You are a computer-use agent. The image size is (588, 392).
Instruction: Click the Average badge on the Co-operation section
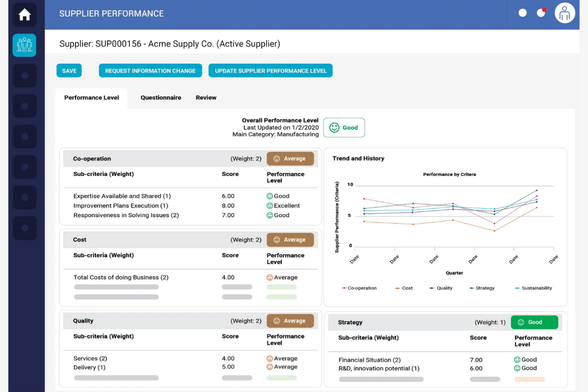(290, 158)
